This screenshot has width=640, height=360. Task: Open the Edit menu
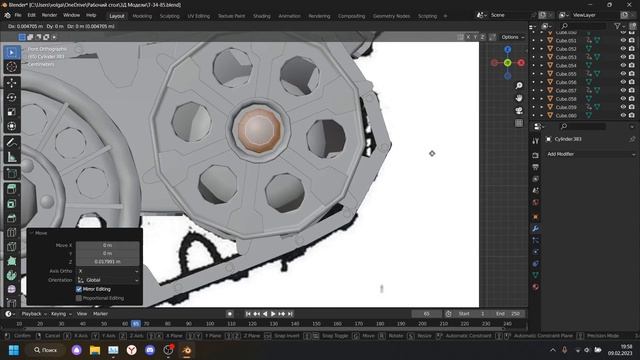31,15
